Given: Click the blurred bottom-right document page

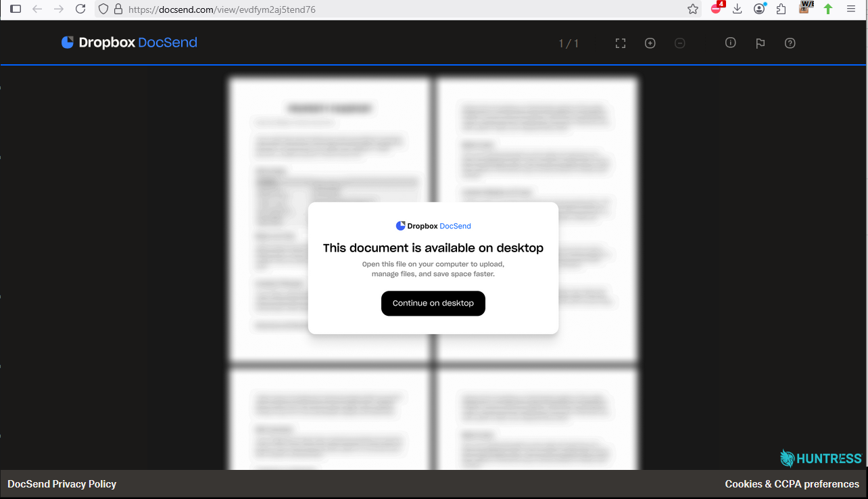Looking at the screenshot, I should tap(537, 419).
